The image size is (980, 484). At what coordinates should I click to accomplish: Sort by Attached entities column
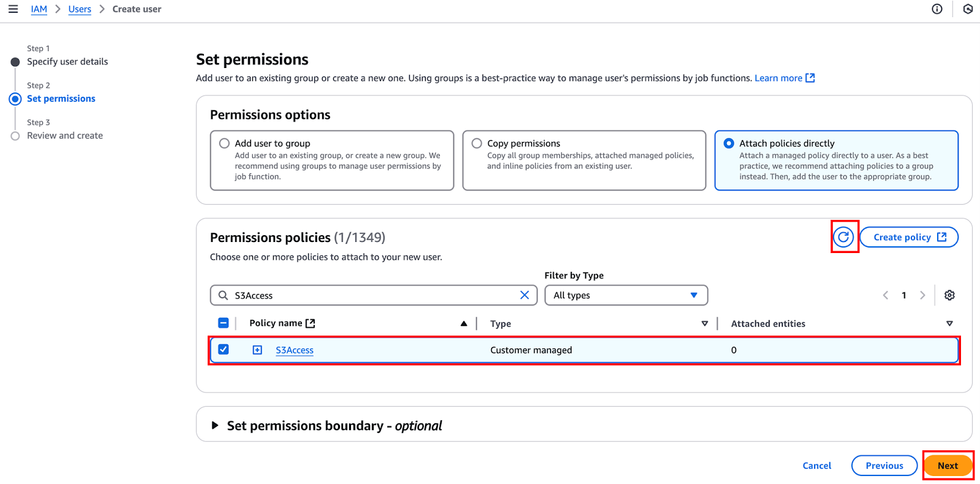pyautogui.click(x=949, y=323)
